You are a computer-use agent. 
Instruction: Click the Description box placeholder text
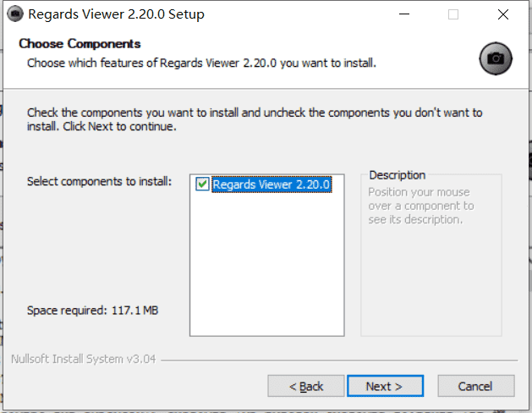click(421, 206)
